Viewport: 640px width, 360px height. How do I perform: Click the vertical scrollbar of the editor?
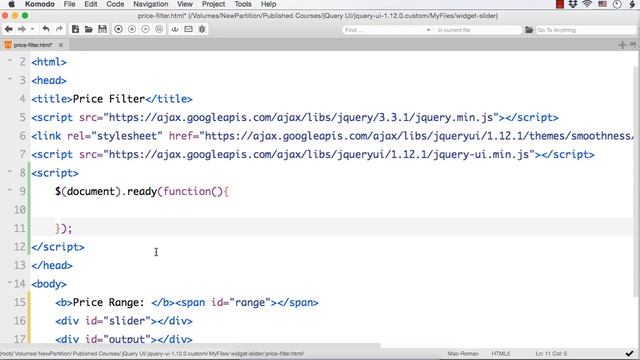636,182
